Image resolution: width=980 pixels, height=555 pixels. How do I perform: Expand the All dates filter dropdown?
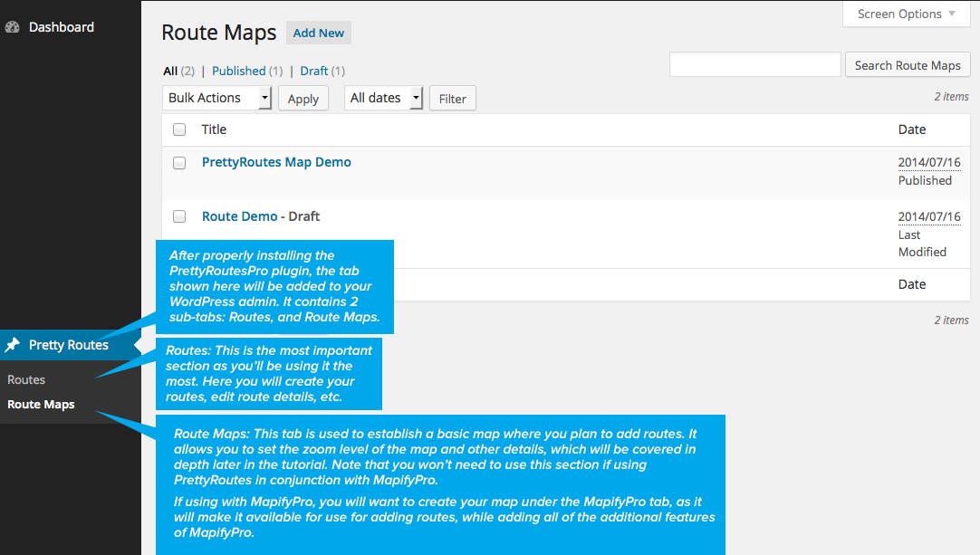pos(383,98)
